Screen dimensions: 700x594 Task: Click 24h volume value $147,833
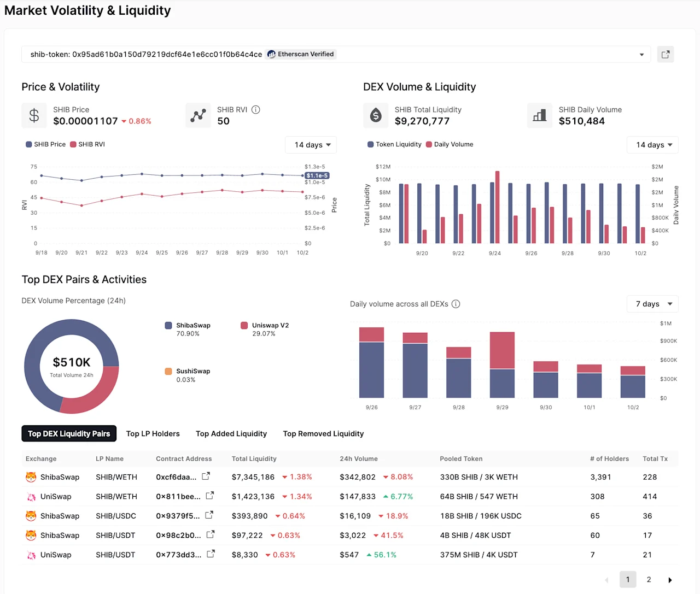click(x=358, y=497)
